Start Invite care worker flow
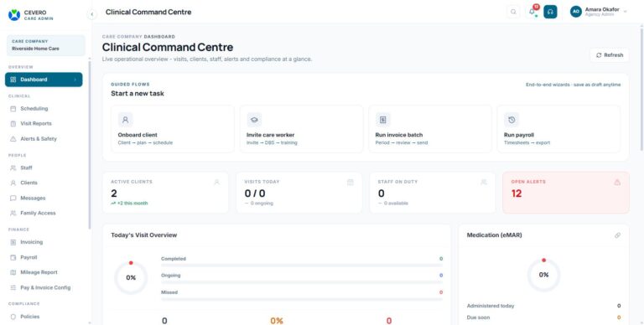 coord(301,129)
